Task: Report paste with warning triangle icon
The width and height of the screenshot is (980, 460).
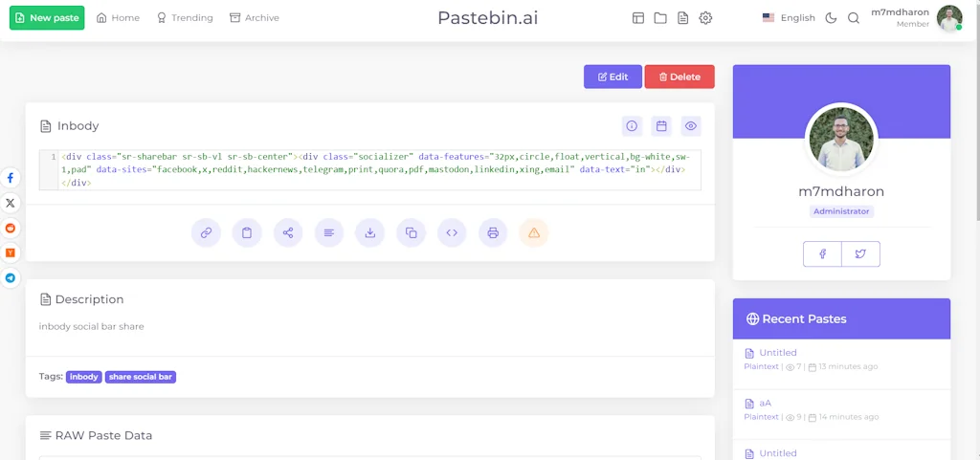Action: (534, 232)
